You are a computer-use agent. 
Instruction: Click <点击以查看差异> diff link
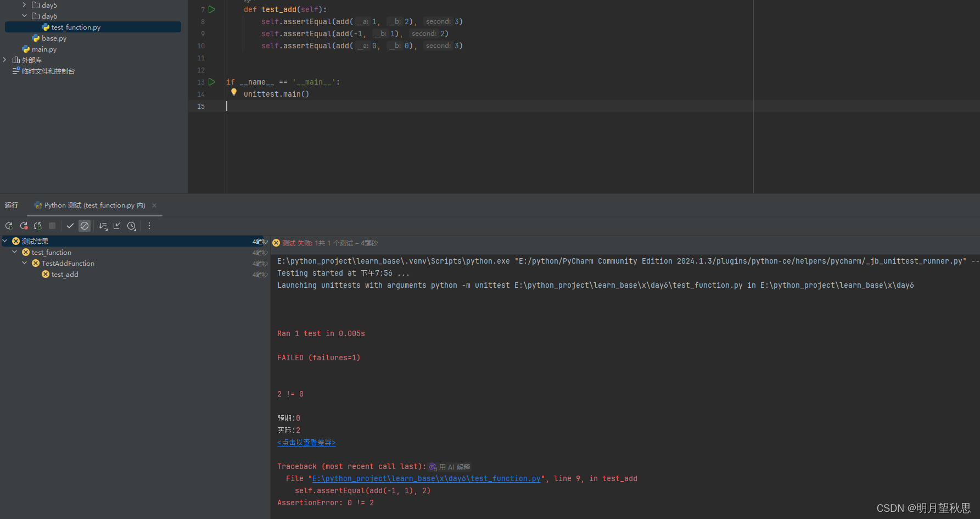tap(306, 443)
